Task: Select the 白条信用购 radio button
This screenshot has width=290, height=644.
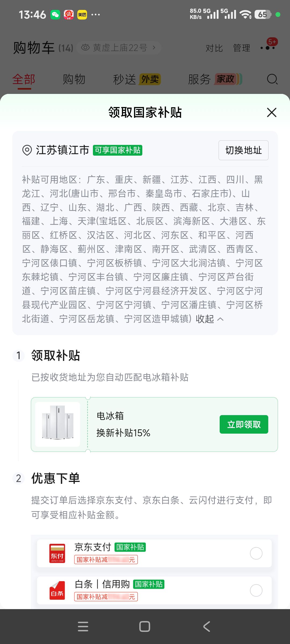Action: 256,590
